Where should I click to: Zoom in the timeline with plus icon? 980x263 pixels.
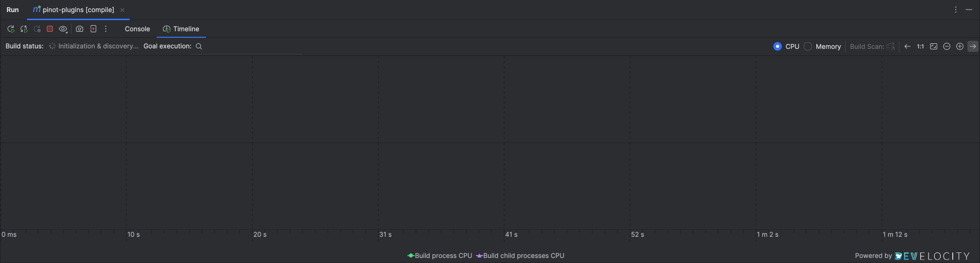pos(960,46)
